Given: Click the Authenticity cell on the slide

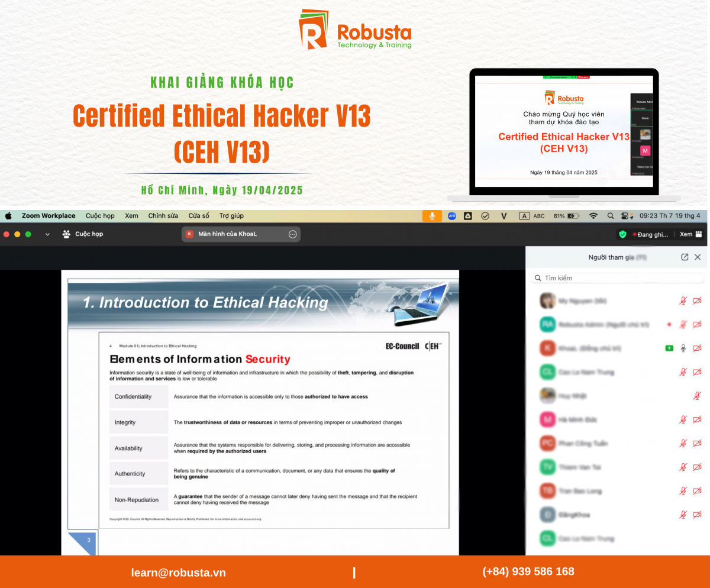Looking at the screenshot, I should point(139,474).
